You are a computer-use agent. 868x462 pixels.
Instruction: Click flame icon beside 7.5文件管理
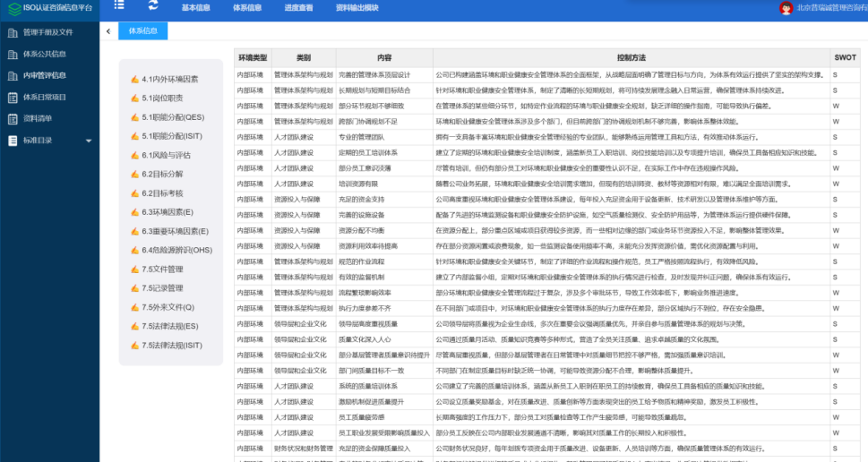[134, 269]
